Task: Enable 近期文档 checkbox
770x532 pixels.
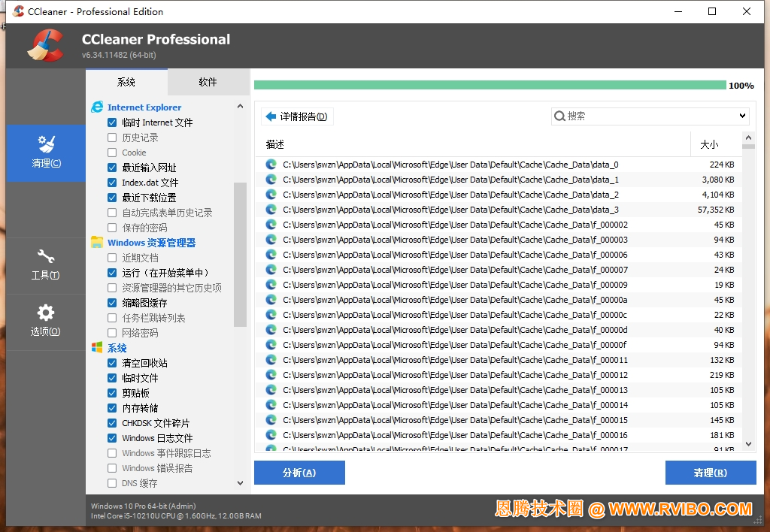Action: pos(112,258)
